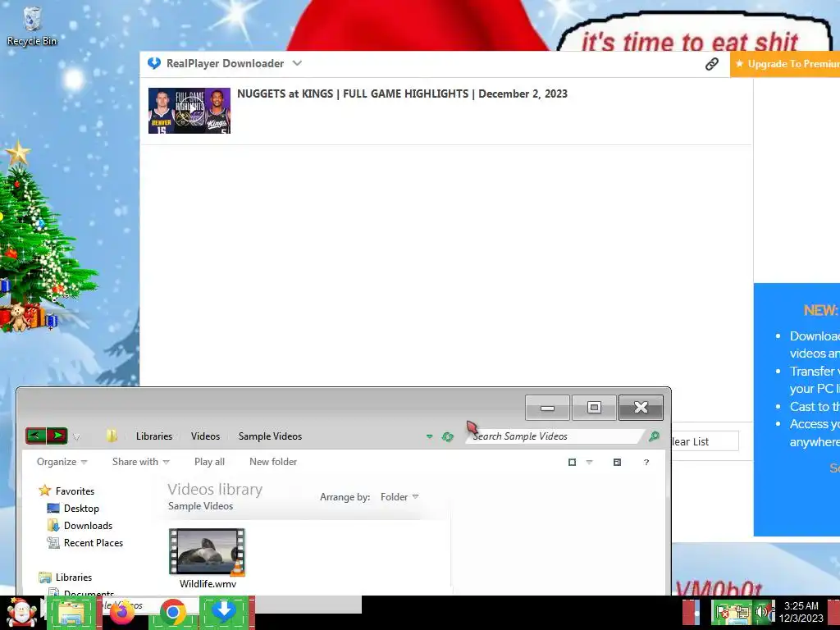
Task: Create a New folder
Action: point(273,461)
